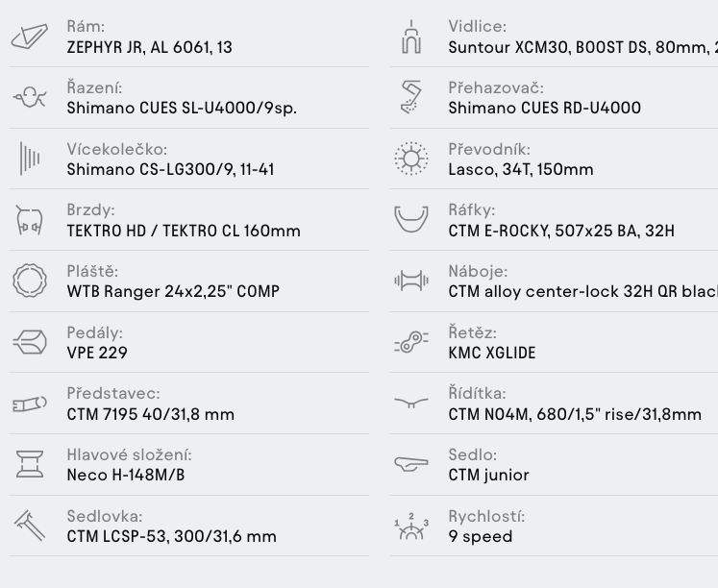This screenshot has height=588, width=718.
Task: Select the stem icon next to Představec
Action: pyautogui.click(x=30, y=404)
